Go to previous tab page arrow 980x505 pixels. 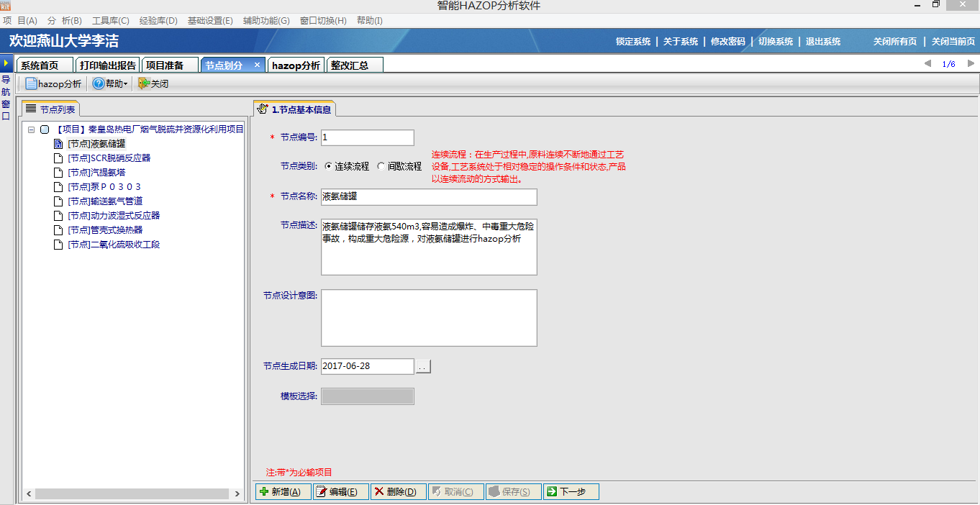tap(927, 64)
